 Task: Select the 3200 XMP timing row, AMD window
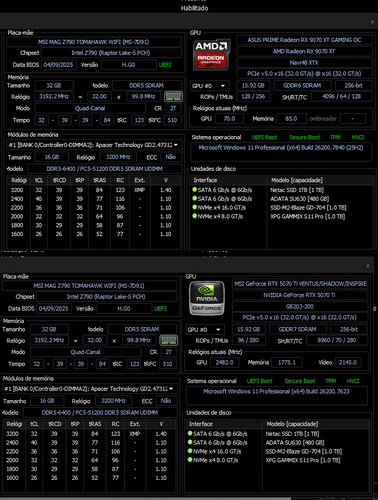click(x=94, y=190)
